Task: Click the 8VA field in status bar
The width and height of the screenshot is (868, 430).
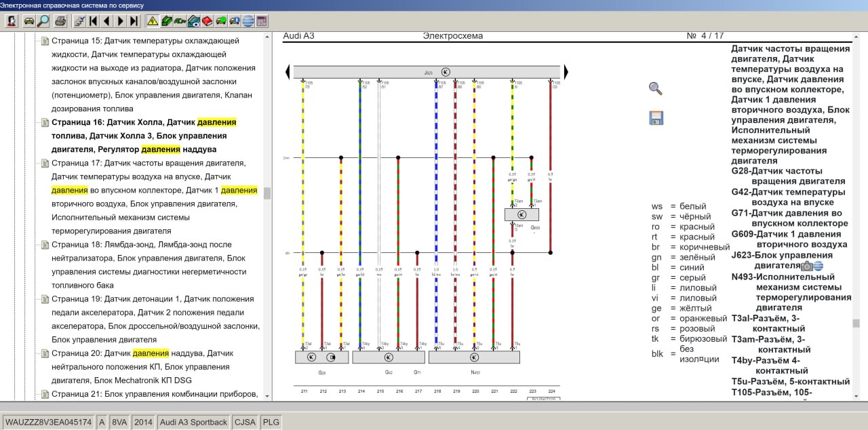Action: [119, 422]
